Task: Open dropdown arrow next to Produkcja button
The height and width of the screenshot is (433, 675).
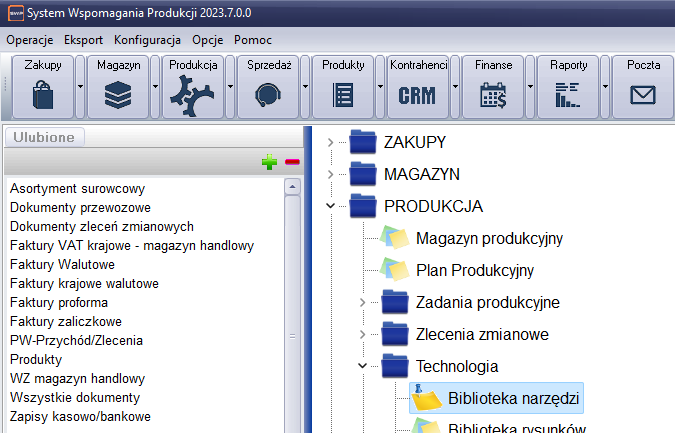Action: click(230, 87)
